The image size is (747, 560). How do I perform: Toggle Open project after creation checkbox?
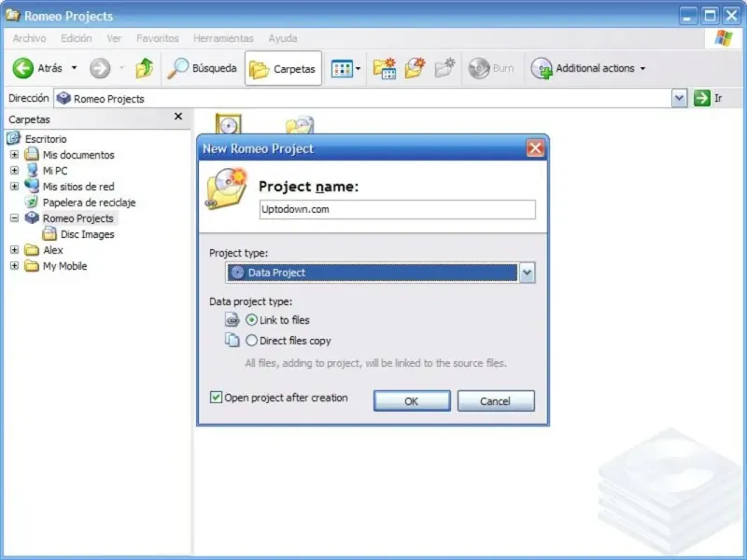pos(216,398)
